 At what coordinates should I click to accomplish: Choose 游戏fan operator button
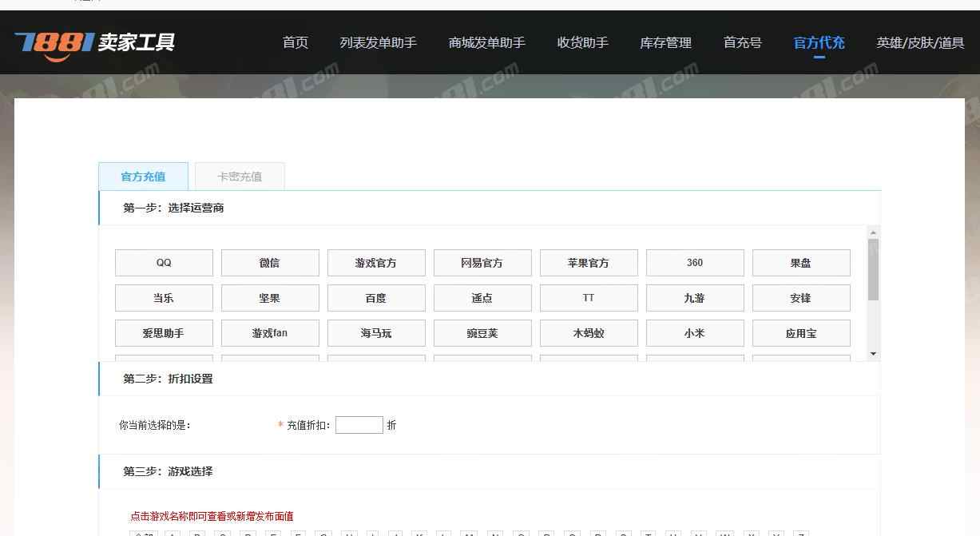click(x=270, y=333)
